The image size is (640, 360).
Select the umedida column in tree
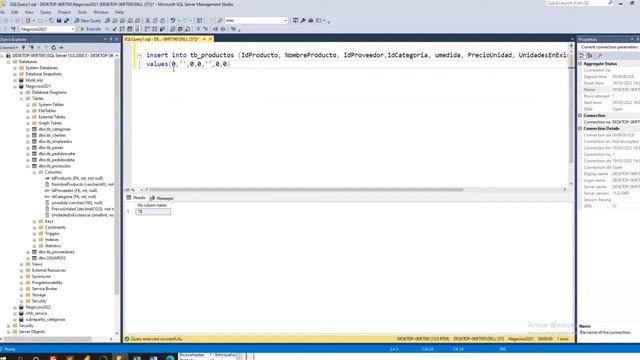coord(77,203)
